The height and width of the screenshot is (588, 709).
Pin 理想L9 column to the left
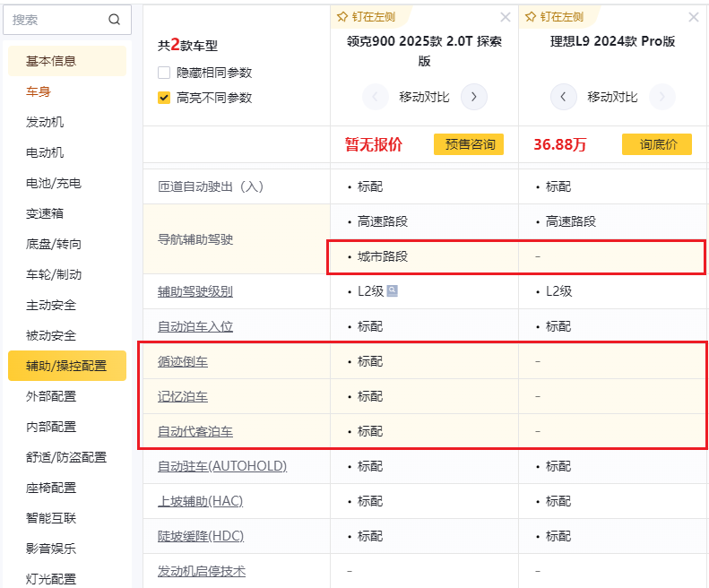pyautogui.click(x=554, y=17)
